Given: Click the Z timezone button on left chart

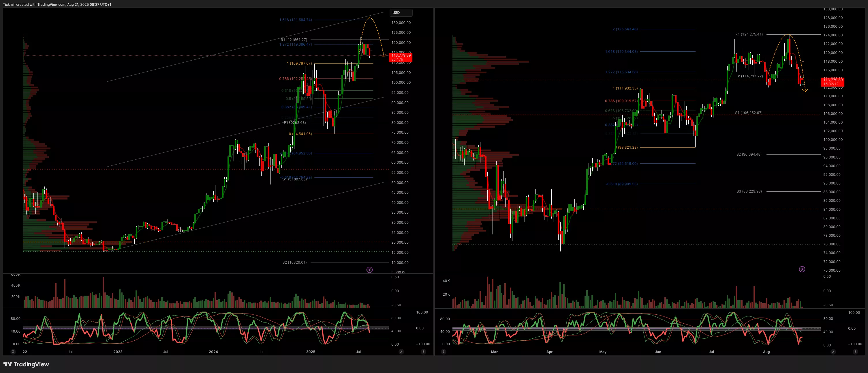Looking at the screenshot, I should tap(13, 352).
